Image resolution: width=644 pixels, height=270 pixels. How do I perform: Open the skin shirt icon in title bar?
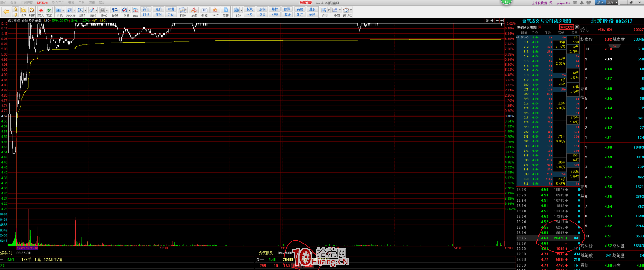(x=588, y=3)
